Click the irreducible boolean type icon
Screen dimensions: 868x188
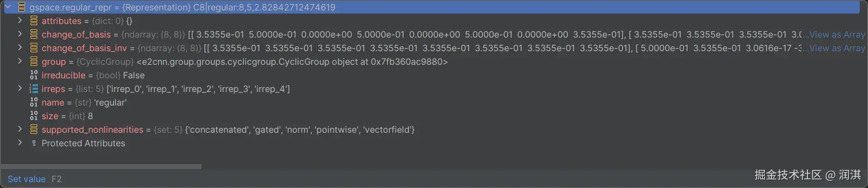(x=34, y=75)
